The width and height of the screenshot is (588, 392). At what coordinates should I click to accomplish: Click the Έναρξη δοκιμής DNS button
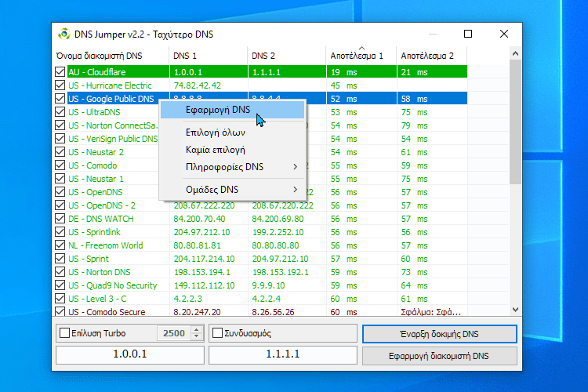pyautogui.click(x=440, y=334)
